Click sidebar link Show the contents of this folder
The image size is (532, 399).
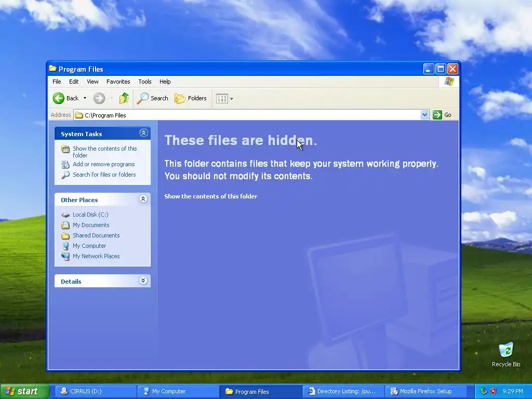[104, 152]
